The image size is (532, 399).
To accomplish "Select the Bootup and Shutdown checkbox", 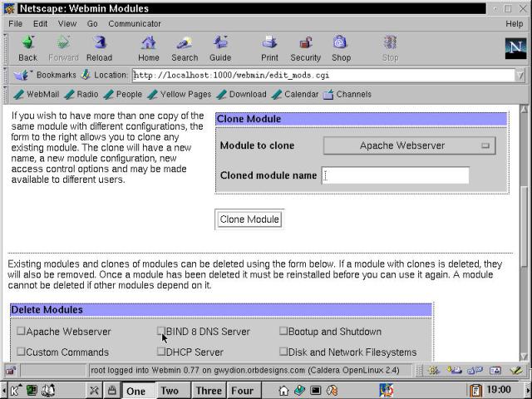I will [283, 331].
